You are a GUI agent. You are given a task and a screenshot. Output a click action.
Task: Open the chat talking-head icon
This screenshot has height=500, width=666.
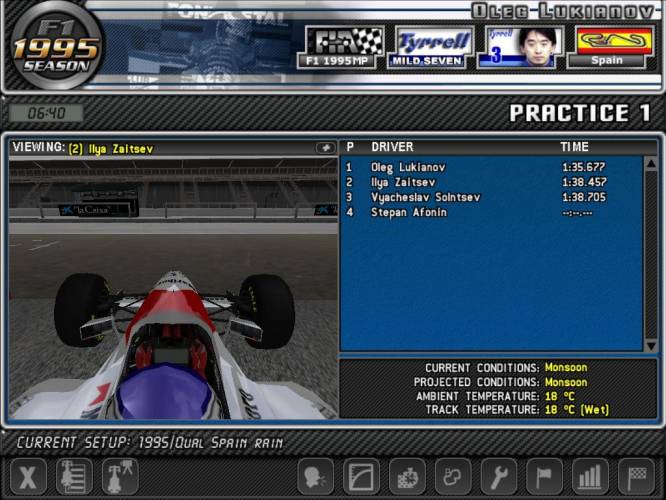pos(315,476)
